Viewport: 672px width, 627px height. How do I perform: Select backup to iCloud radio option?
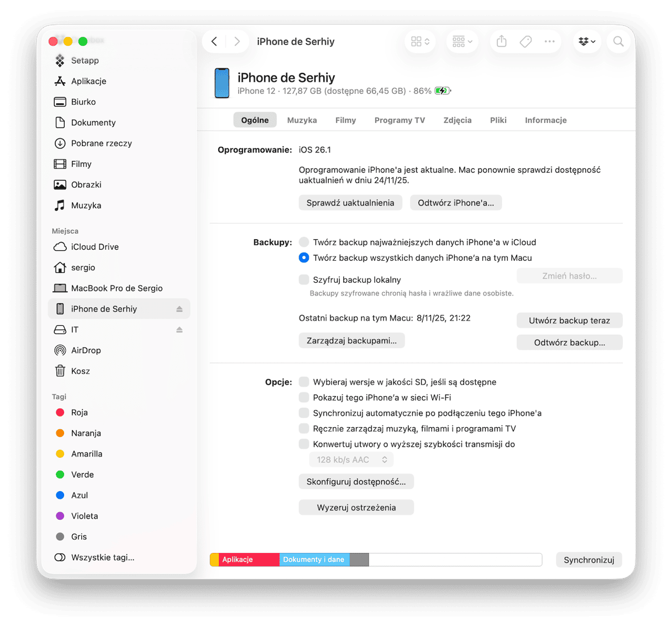pyautogui.click(x=304, y=241)
